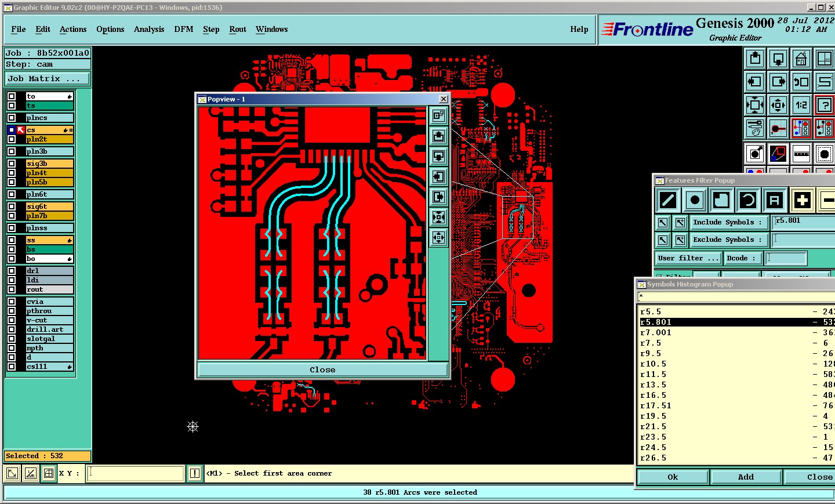Select layer name bs in layer list
Viewport: 835px width, 504px height.
coord(49,249)
